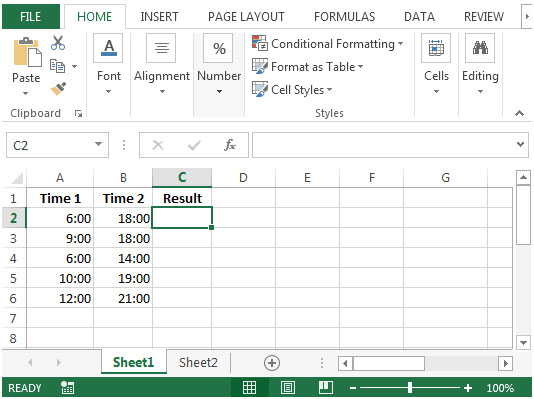Cut selection with the scissors icon

click(x=58, y=43)
